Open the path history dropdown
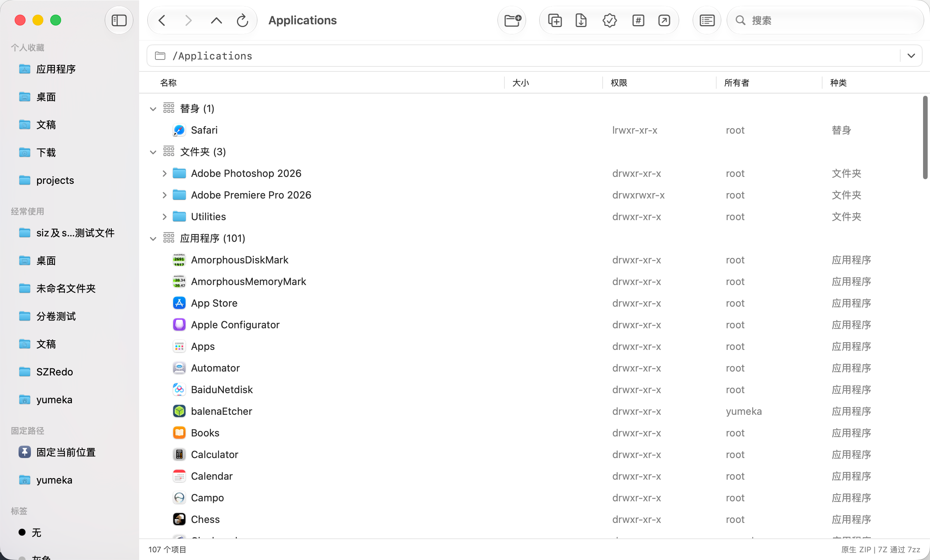The image size is (930, 560). click(x=911, y=56)
